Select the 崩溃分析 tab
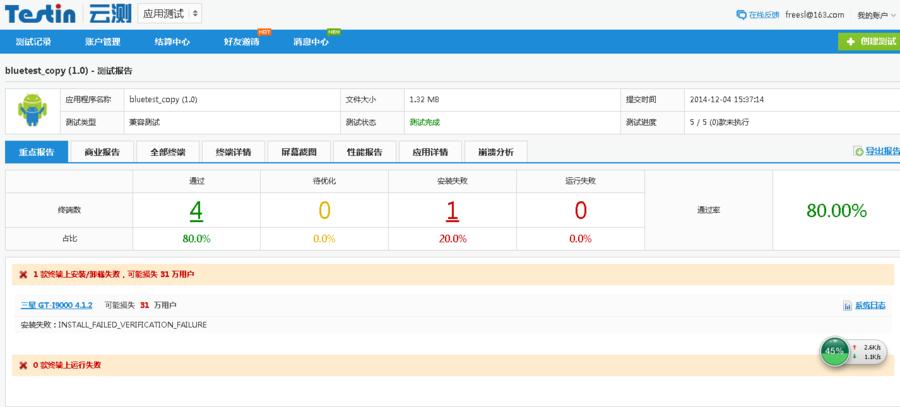 pos(495,152)
